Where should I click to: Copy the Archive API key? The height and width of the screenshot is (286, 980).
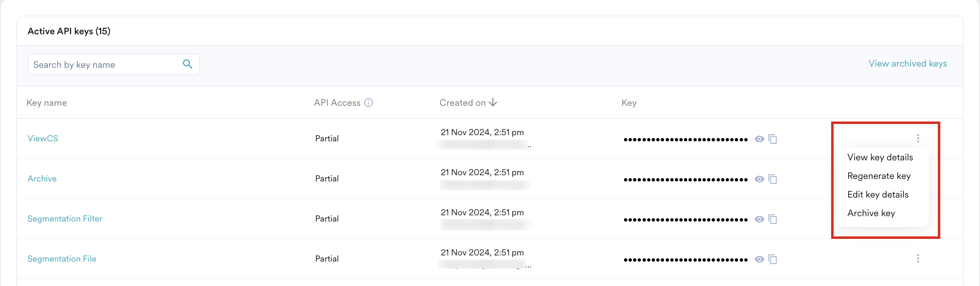tap(772, 179)
